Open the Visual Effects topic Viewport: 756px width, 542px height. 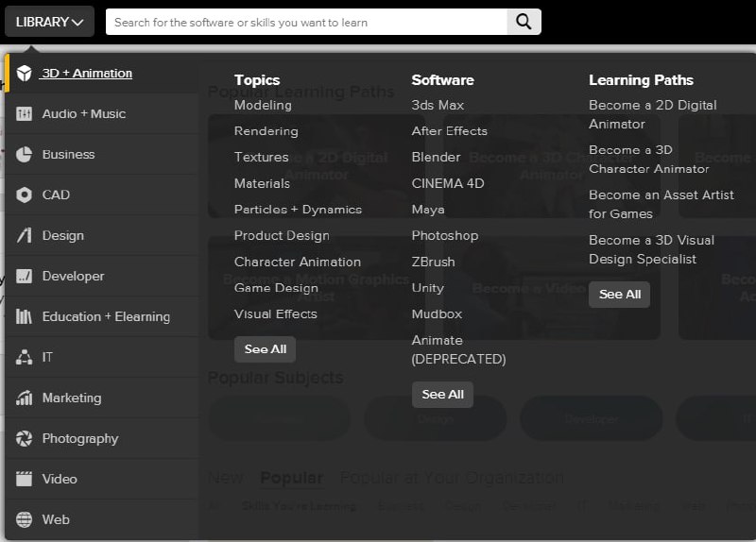coord(276,314)
